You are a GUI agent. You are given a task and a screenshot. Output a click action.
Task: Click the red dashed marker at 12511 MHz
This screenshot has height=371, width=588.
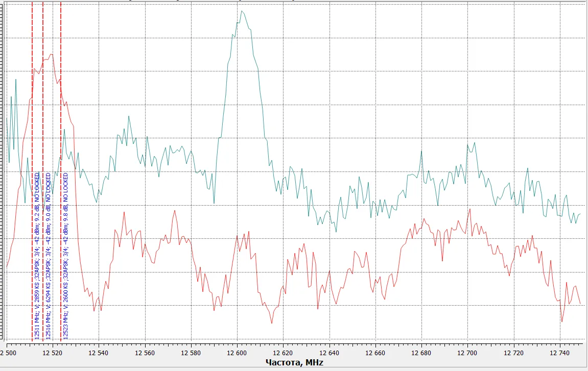click(x=32, y=128)
